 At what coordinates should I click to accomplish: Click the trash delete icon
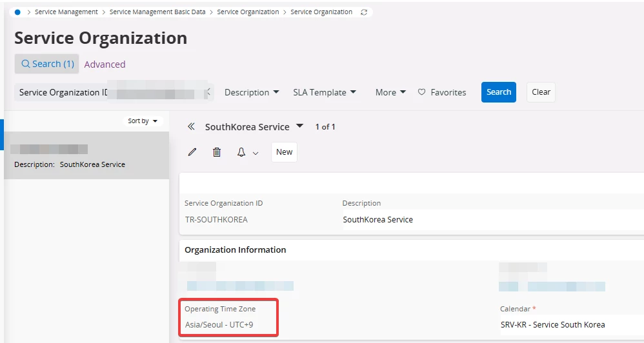[x=217, y=152]
